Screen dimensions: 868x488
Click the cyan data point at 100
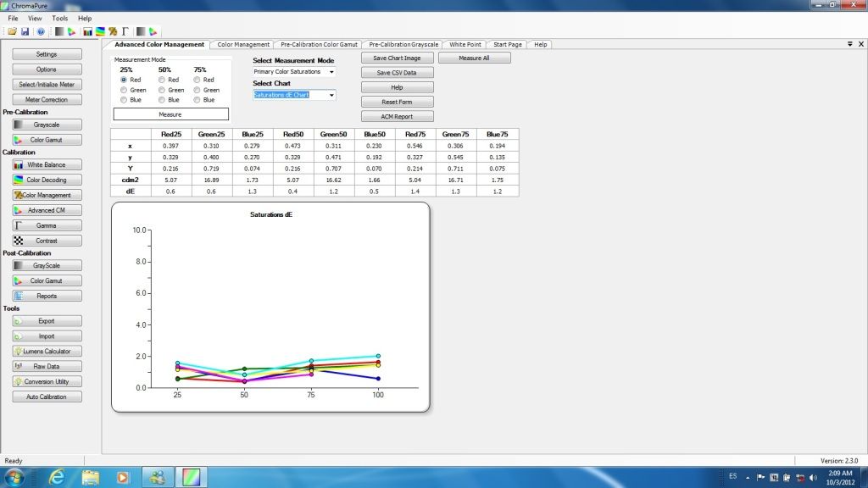pyautogui.click(x=378, y=357)
